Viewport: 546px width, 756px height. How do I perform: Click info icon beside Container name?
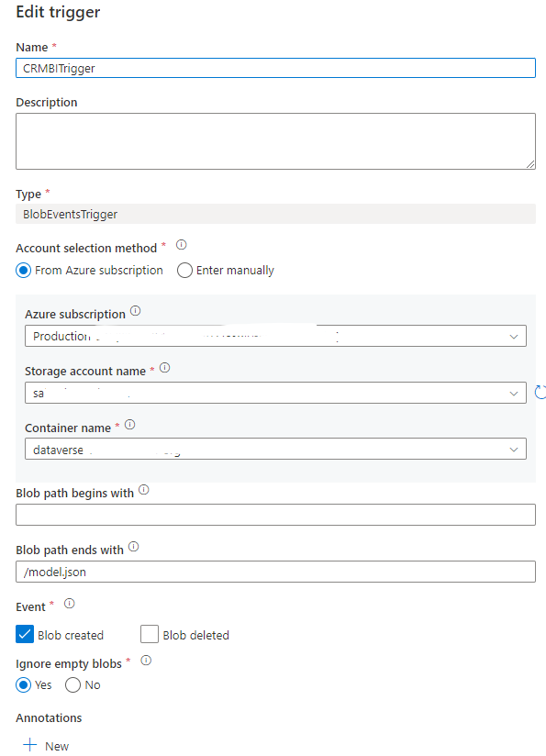pyautogui.click(x=129, y=425)
